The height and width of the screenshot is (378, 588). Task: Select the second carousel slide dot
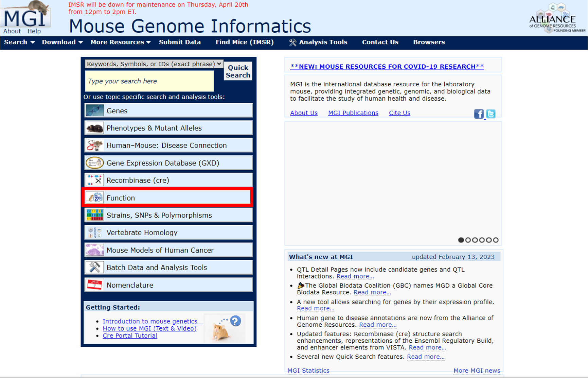(468, 240)
